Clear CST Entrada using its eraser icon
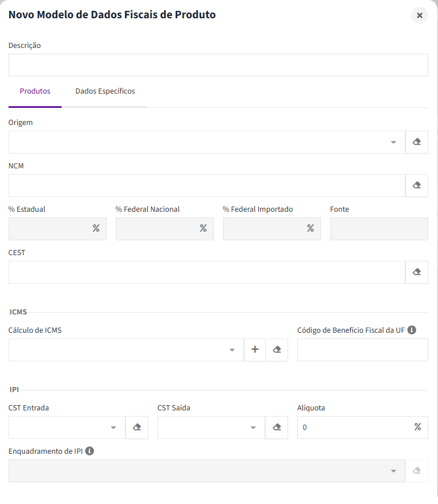 [137, 428]
